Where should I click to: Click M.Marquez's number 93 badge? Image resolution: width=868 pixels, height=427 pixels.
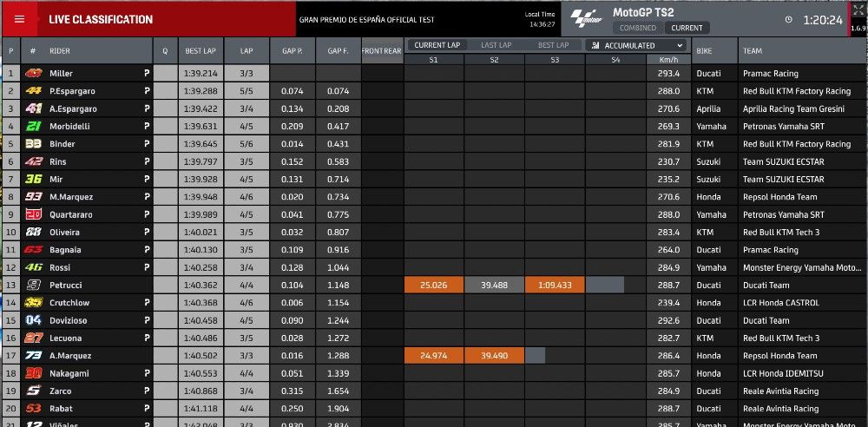click(x=34, y=197)
